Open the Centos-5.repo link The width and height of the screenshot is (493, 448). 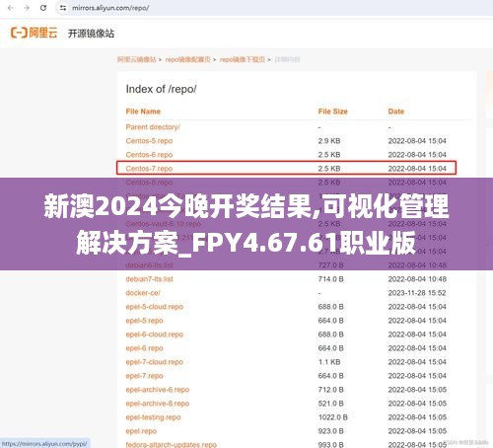click(x=149, y=141)
